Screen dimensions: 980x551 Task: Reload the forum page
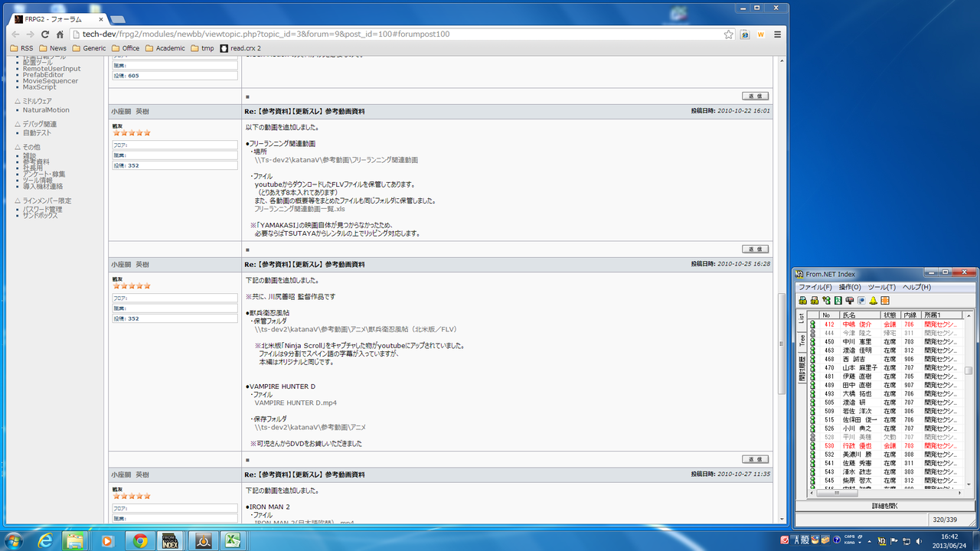(44, 34)
